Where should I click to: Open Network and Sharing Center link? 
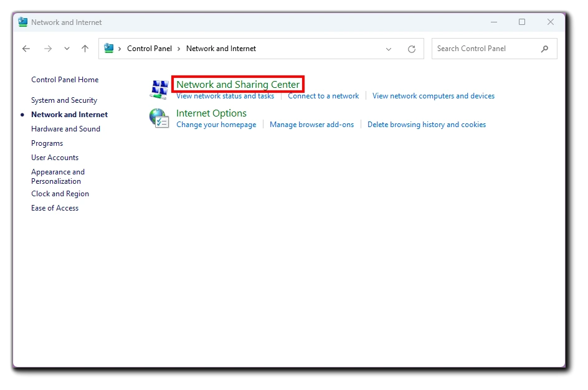tap(238, 84)
